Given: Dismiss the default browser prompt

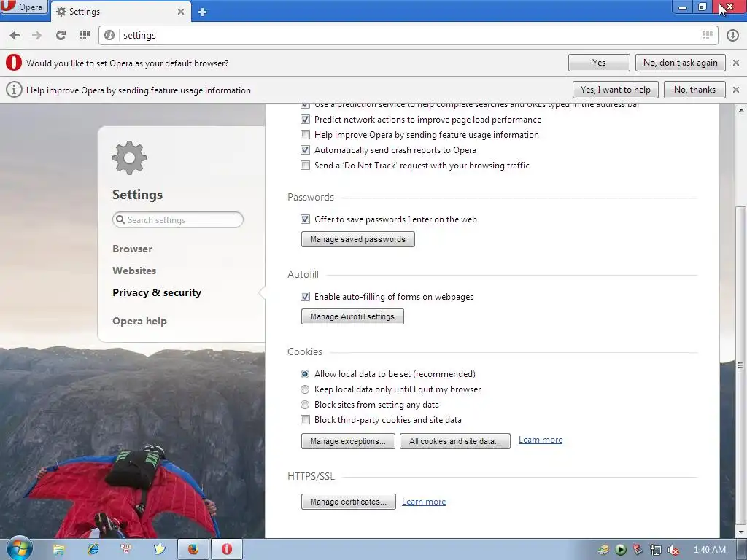Looking at the screenshot, I should [x=736, y=63].
